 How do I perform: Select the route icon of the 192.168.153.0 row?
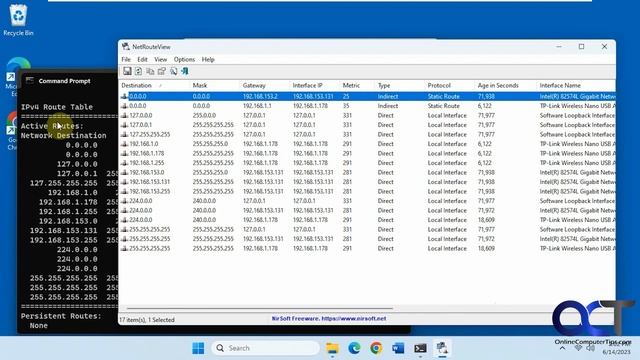click(124, 172)
